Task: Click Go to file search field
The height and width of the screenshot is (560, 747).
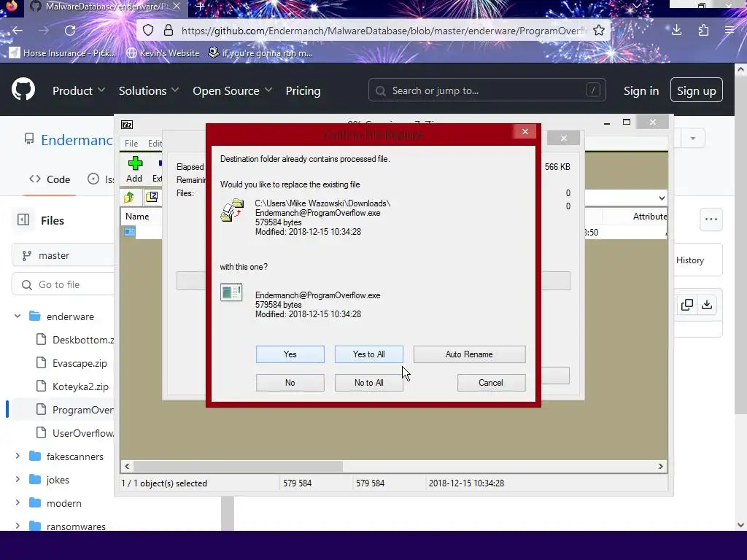Action: point(63,284)
